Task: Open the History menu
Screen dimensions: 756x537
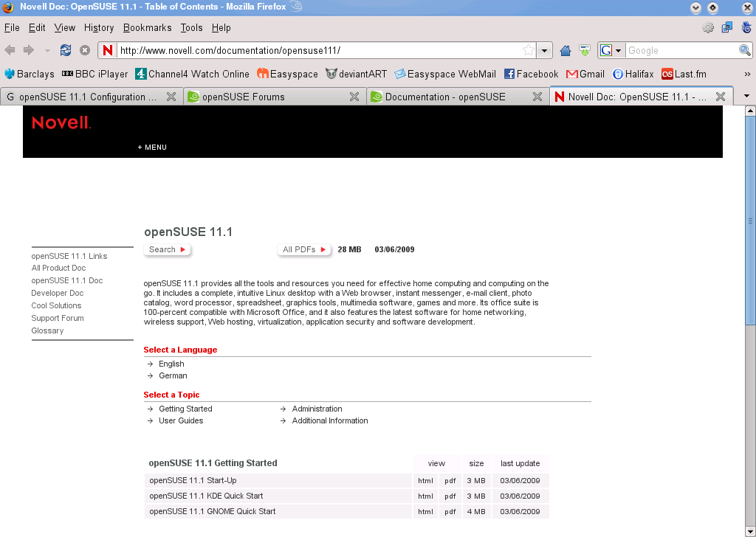Action: pyautogui.click(x=99, y=27)
